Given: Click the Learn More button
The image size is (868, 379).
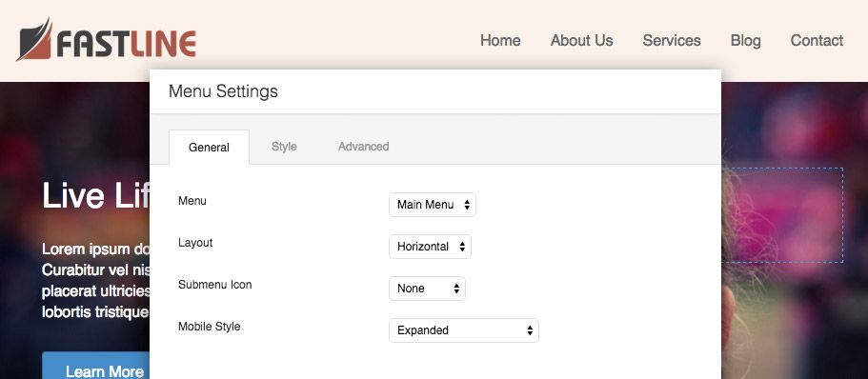Looking at the screenshot, I should click(96, 366).
